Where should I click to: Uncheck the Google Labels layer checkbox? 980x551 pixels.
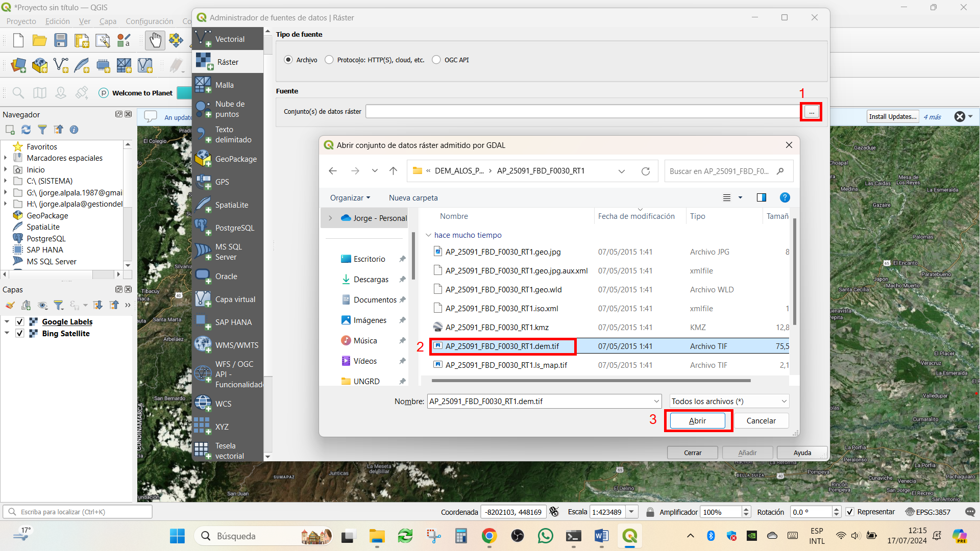tap(20, 321)
